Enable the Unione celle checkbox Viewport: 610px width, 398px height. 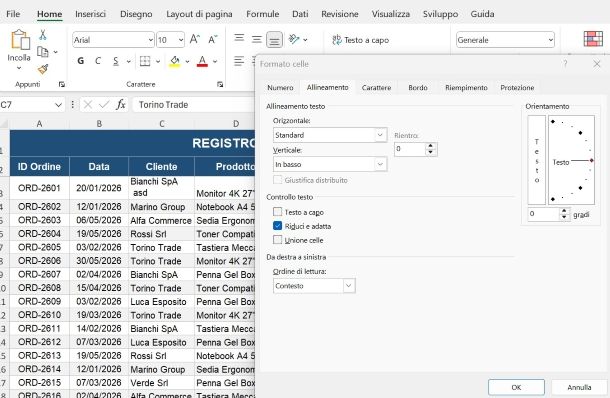277,240
